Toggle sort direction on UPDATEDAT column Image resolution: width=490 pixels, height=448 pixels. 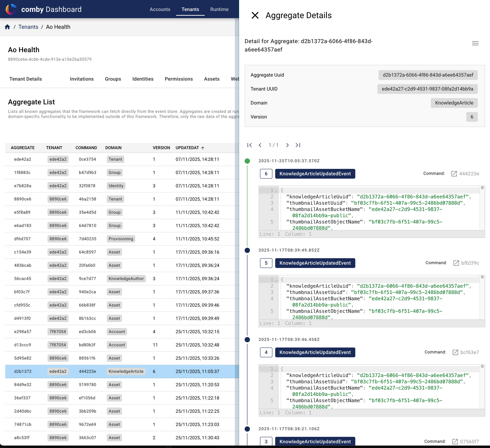point(203,148)
